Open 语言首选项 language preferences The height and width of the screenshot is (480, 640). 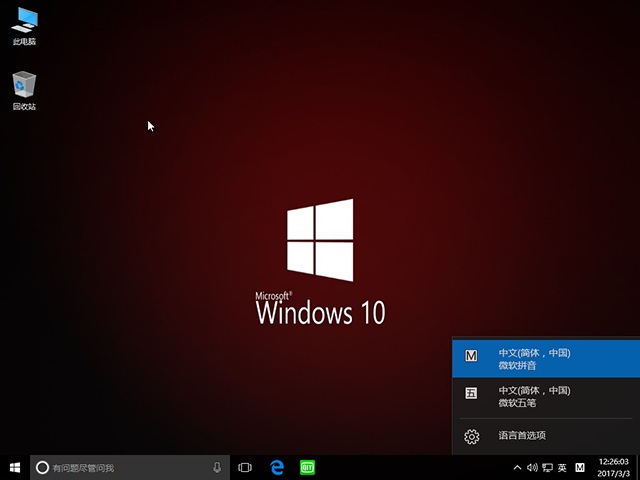[522, 436]
